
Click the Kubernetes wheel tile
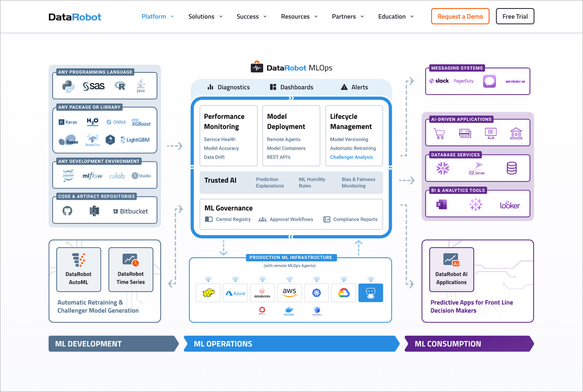pos(317,293)
